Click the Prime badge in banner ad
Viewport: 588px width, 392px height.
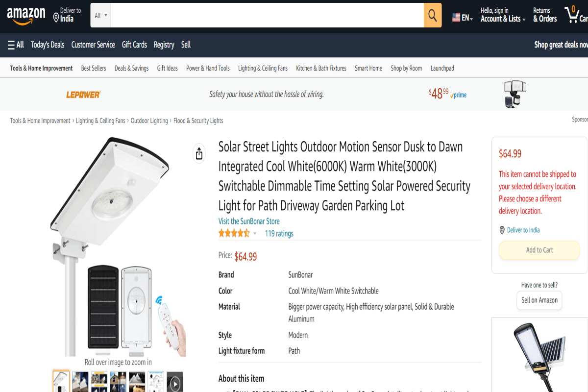[x=458, y=95]
